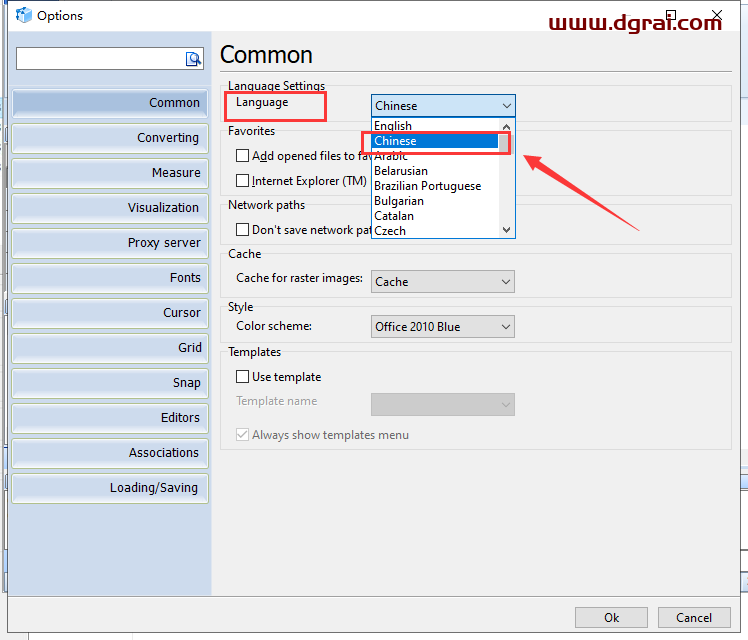Switch to the Converting section
This screenshot has height=640, width=748.
click(x=110, y=138)
